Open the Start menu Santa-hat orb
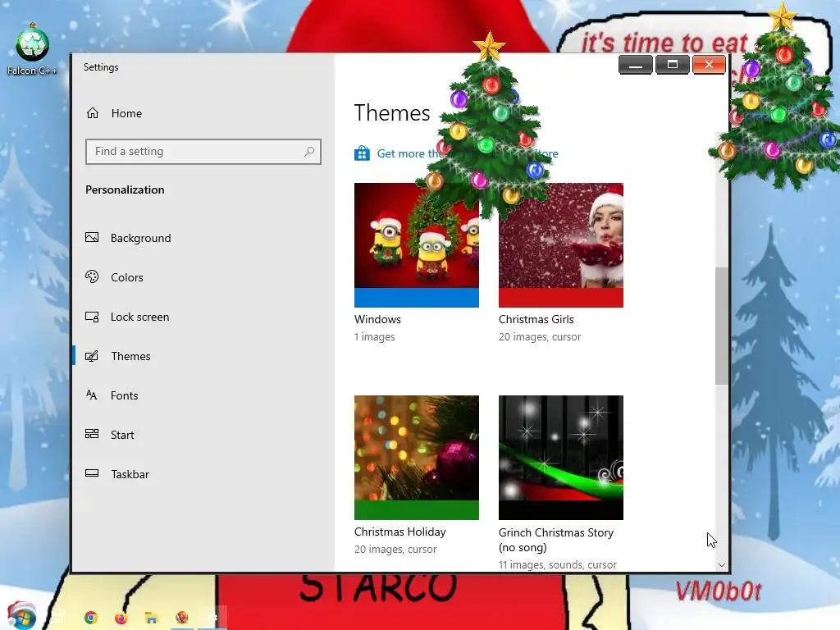The width and height of the screenshot is (840, 630). 21,615
